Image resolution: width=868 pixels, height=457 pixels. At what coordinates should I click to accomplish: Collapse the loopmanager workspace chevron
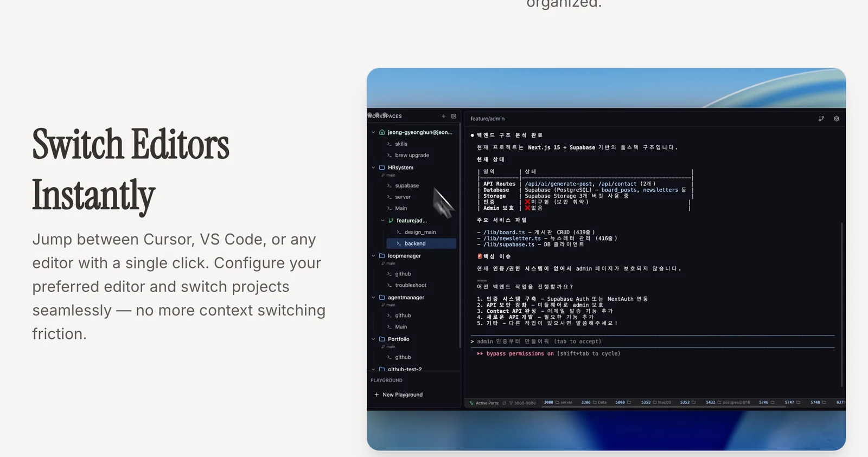click(373, 256)
